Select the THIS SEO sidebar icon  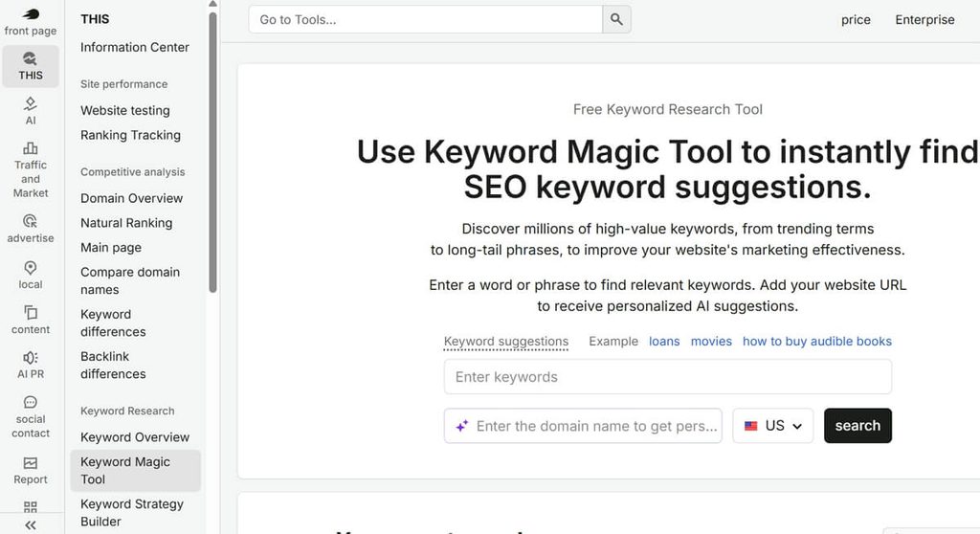point(30,58)
